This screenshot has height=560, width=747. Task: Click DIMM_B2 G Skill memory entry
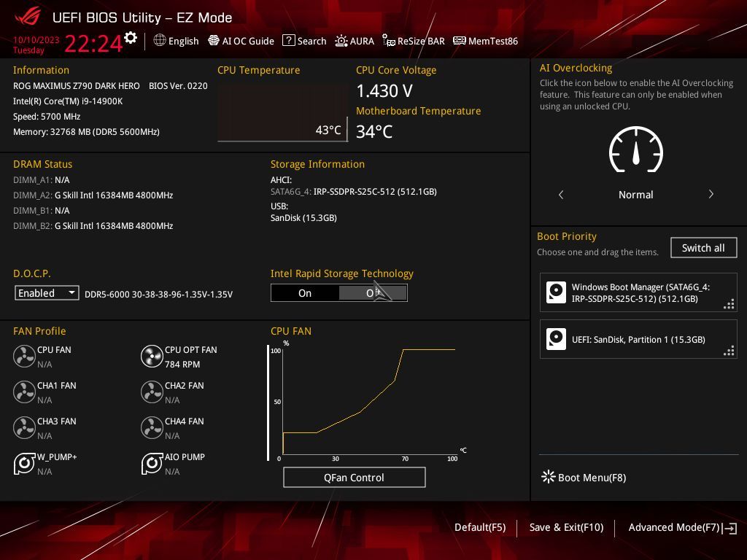pos(93,226)
